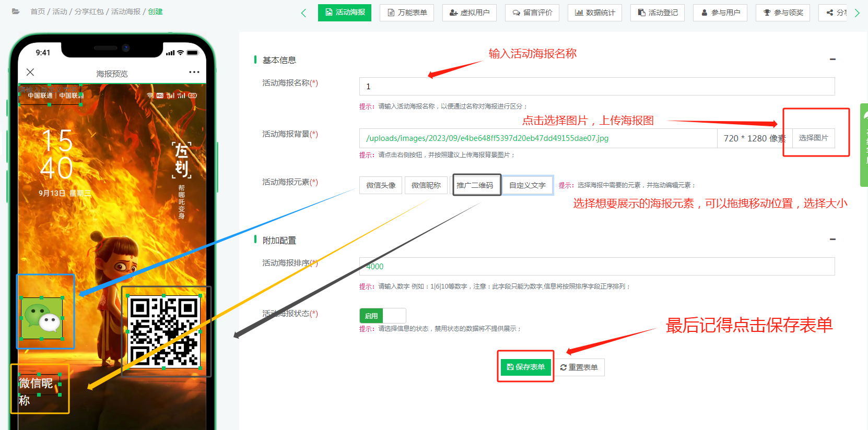868x430 pixels.
Task: Click the folder icon beside the breadcrumb
Action: (x=16, y=11)
